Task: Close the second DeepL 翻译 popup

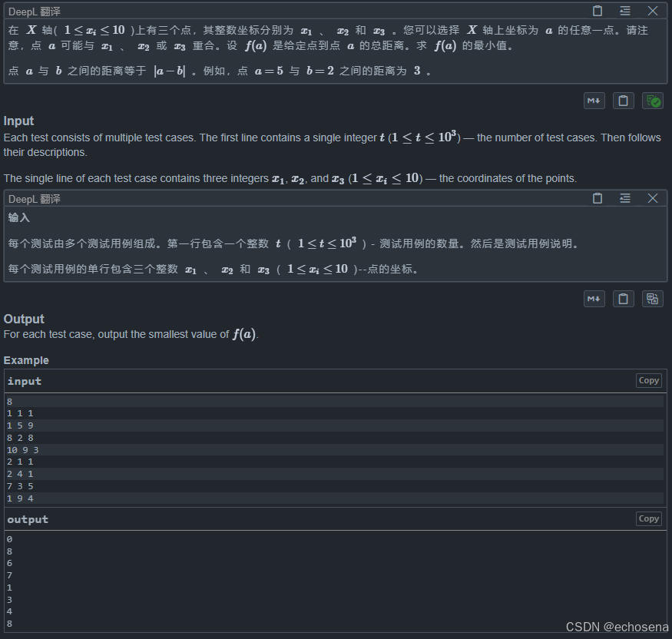Action: pos(652,198)
